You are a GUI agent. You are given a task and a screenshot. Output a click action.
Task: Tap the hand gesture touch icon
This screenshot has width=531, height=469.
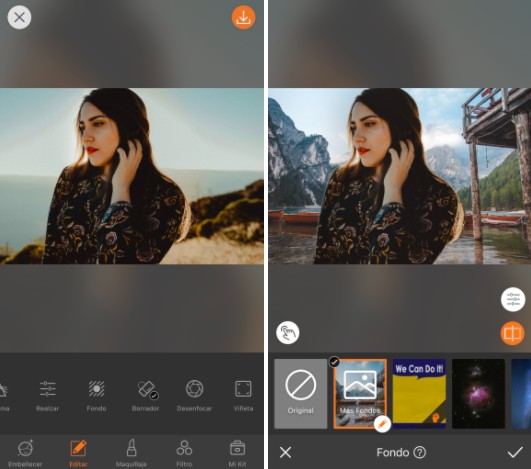coord(288,333)
